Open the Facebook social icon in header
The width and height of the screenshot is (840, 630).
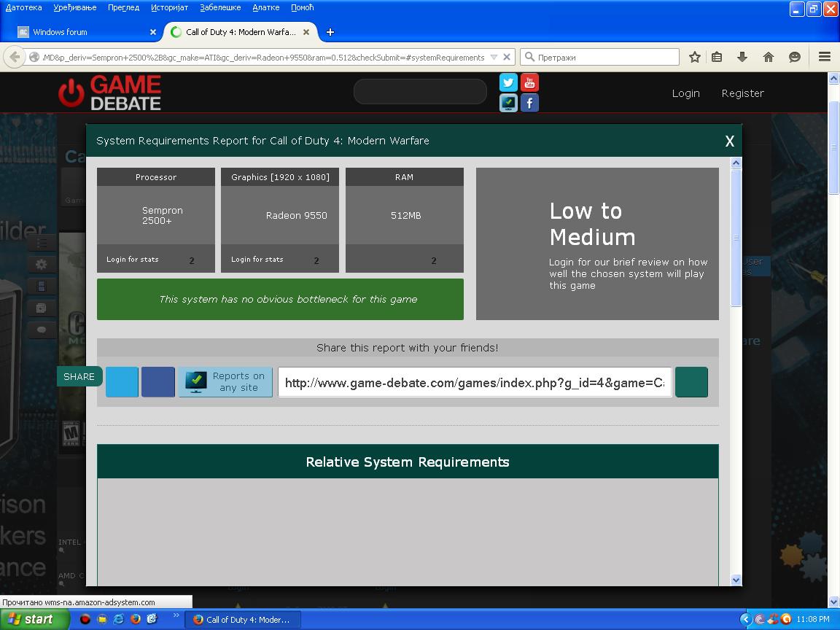point(529,103)
